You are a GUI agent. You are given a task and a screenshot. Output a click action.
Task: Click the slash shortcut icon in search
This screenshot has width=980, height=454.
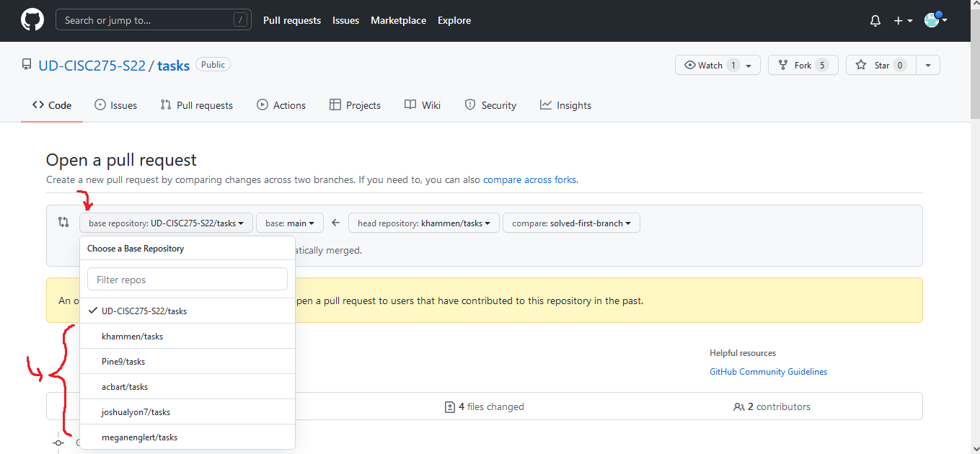coord(241,20)
